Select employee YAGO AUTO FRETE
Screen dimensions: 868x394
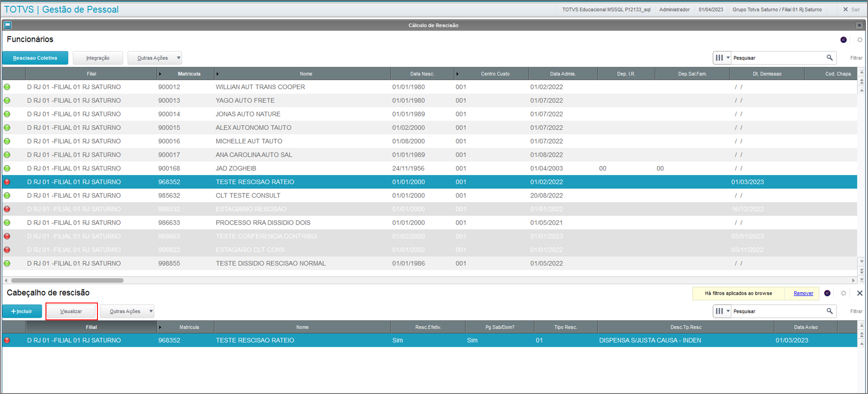[x=430, y=101]
